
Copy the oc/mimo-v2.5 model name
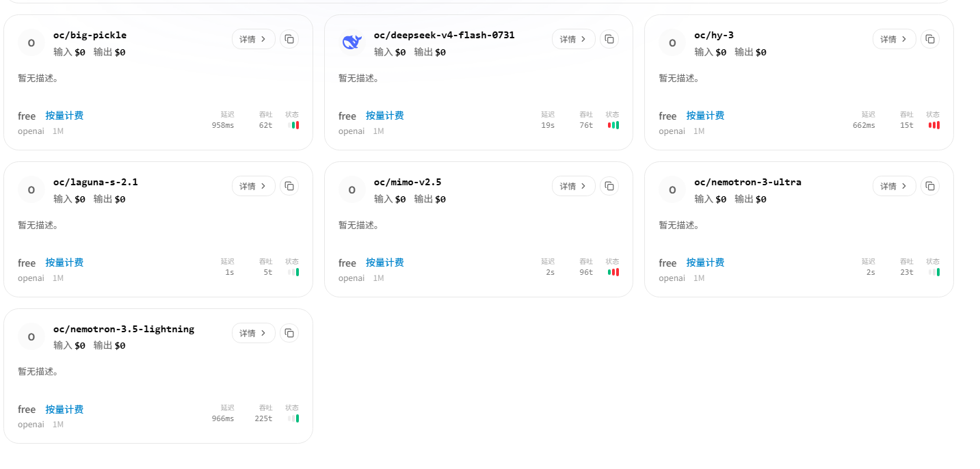pyautogui.click(x=609, y=186)
